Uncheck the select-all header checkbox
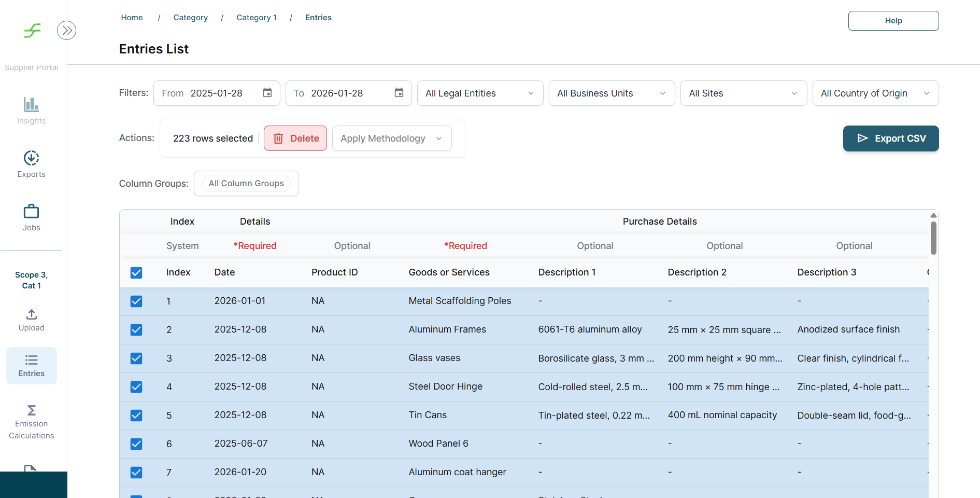 tap(136, 273)
